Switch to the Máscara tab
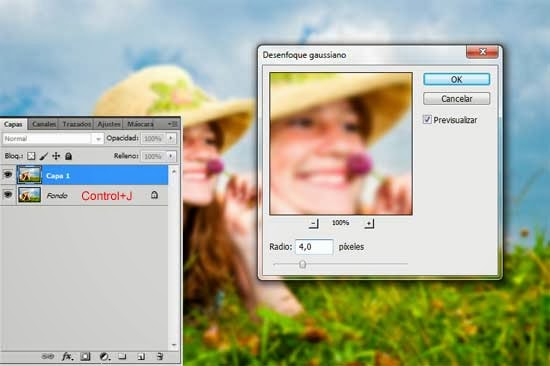 pos(140,124)
